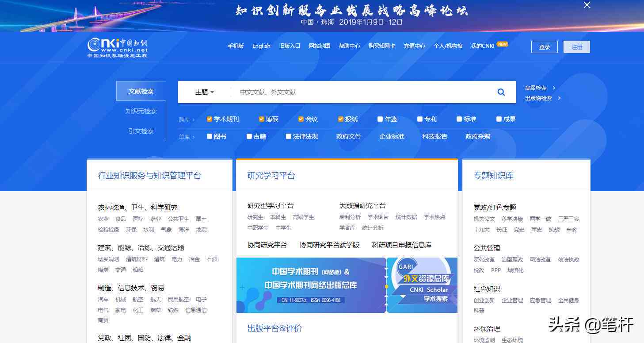Screen dimensions: 644x343
Task: Open 政府文件 database link
Action: [349, 136]
